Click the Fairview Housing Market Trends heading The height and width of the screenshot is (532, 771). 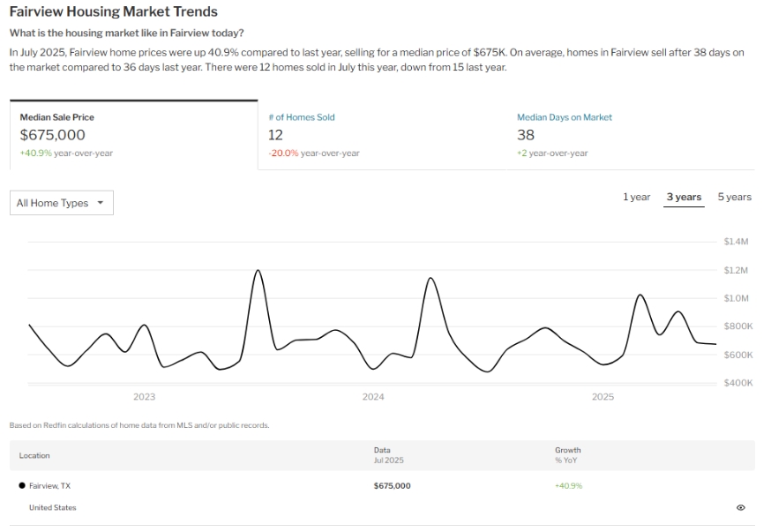pos(113,12)
